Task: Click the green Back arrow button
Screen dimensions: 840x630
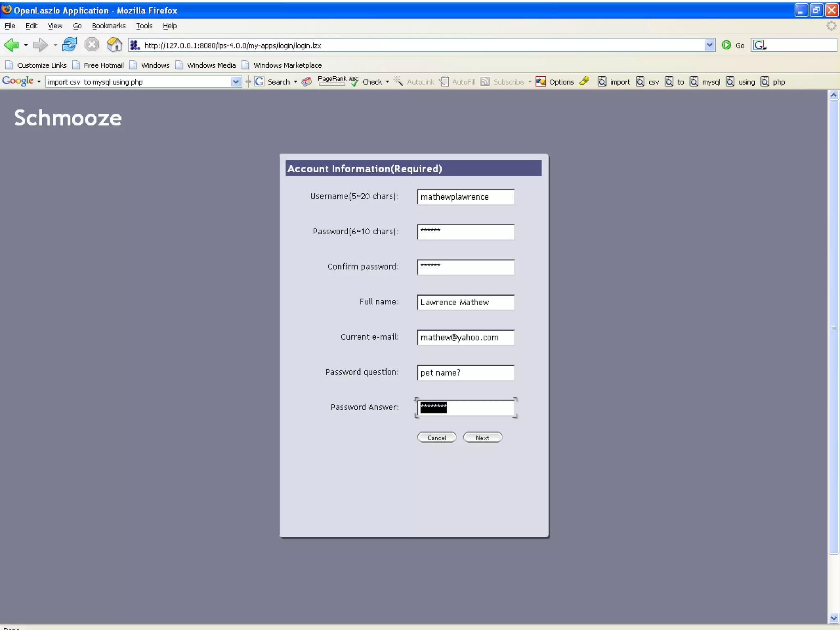Action: click(11, 45)
